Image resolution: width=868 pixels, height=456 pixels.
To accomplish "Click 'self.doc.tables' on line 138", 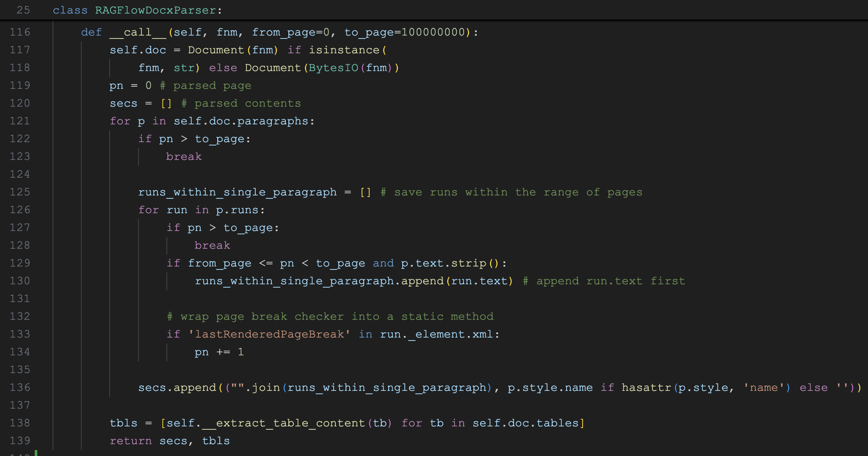I will pos(525,423).
